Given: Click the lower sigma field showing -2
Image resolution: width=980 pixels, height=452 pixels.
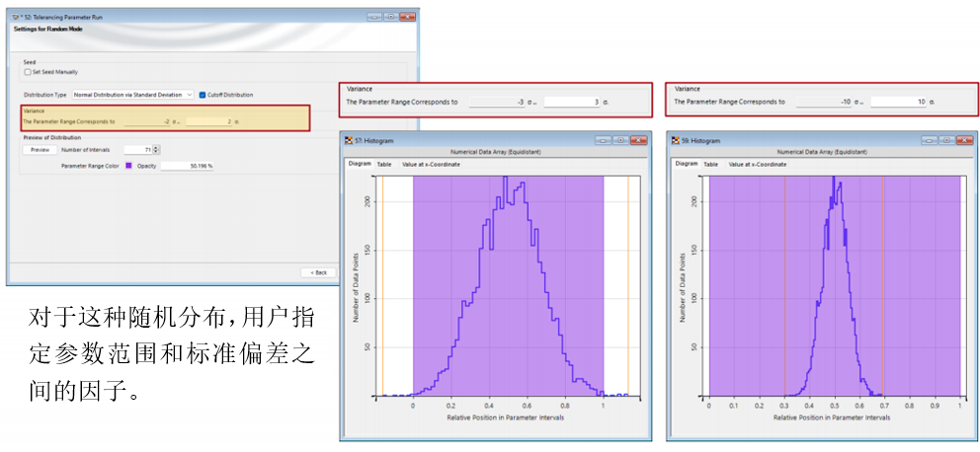Looking at the screenshot, I should [x=147, y=121].
